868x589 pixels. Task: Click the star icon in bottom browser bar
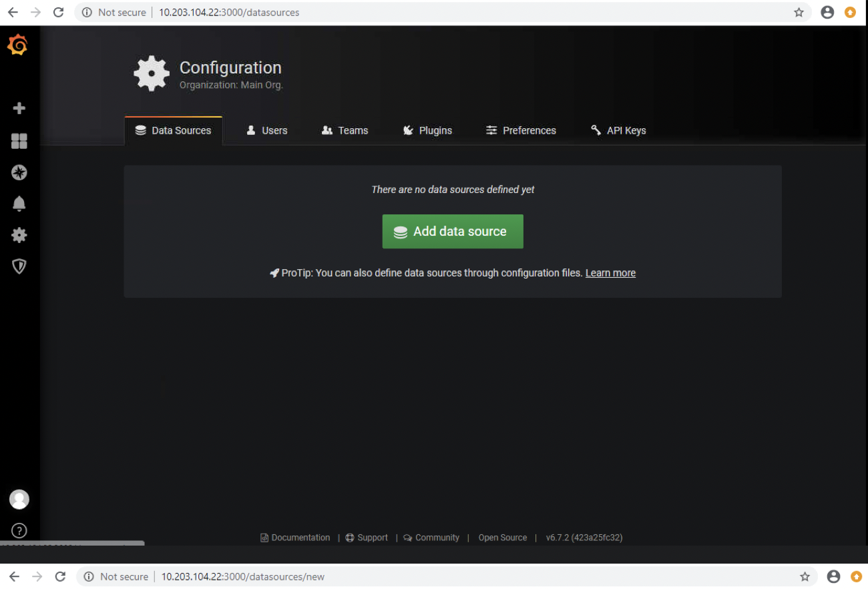pos(805,576)
